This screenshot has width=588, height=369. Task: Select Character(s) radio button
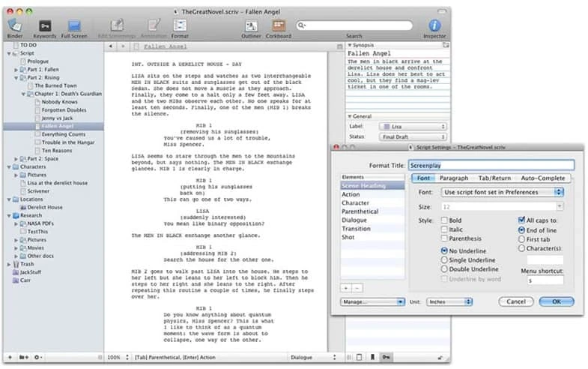(x=521, y=248)
